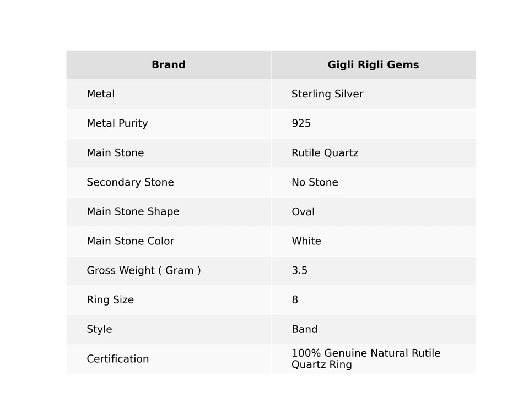Select the Rutile Quartz value cell

tap(325, 153)
